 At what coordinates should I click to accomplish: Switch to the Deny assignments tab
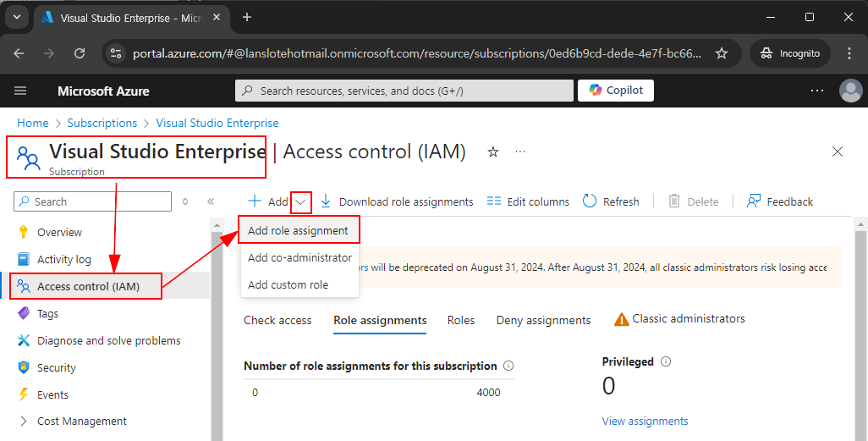[x=543, y=320]
